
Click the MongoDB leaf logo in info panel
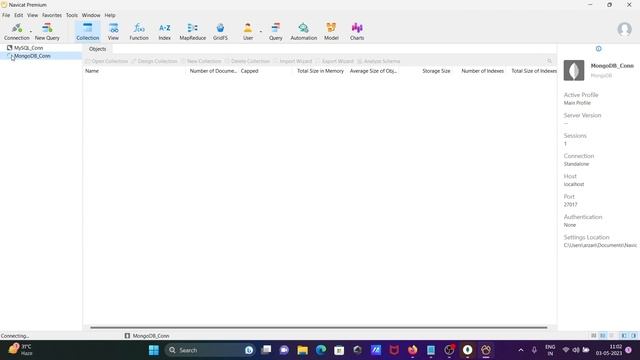click(x=573, y=70)
